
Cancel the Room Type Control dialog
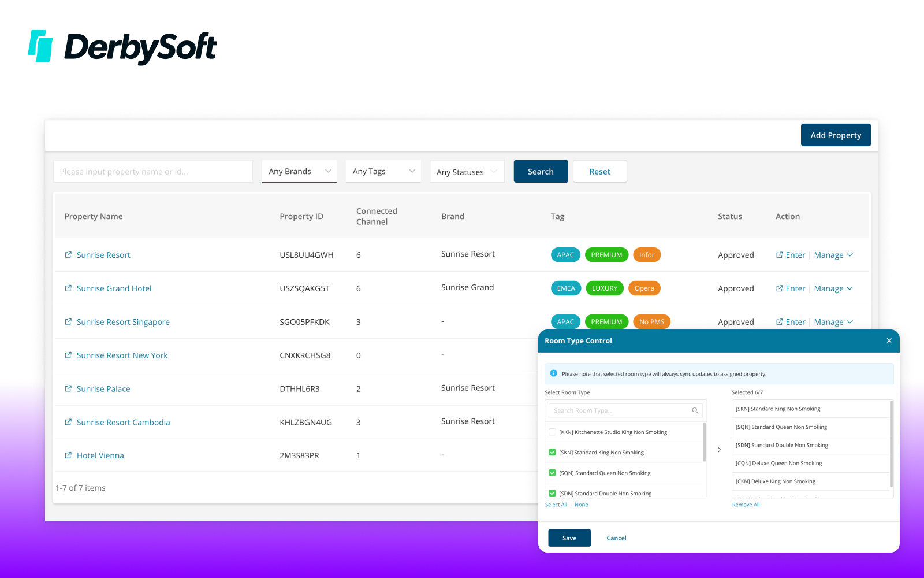616,538
